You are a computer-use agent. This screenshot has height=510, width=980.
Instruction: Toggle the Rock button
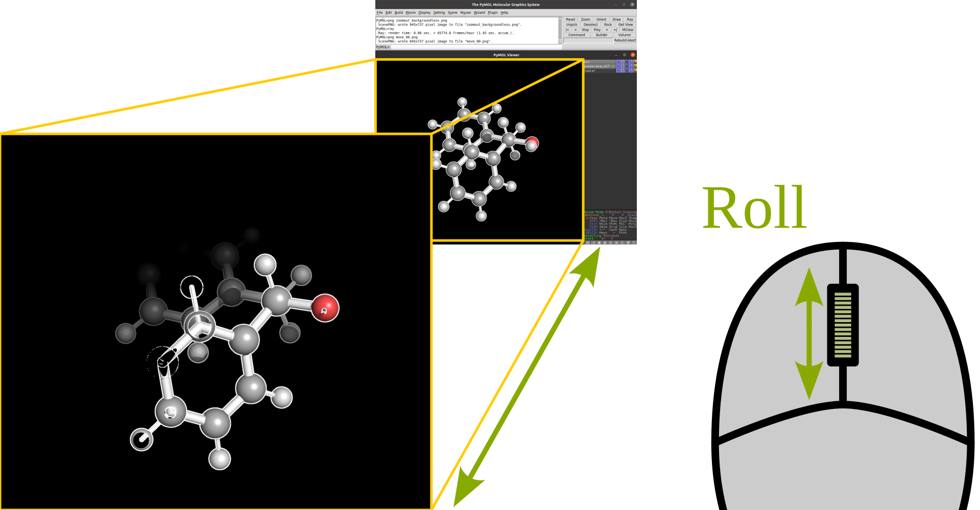click(x=608, y=25)
